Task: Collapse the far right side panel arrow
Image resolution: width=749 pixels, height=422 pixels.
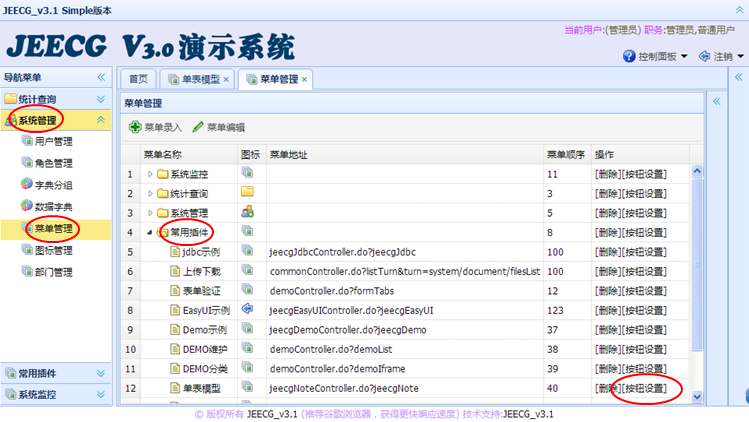Action: click(738, 77)
